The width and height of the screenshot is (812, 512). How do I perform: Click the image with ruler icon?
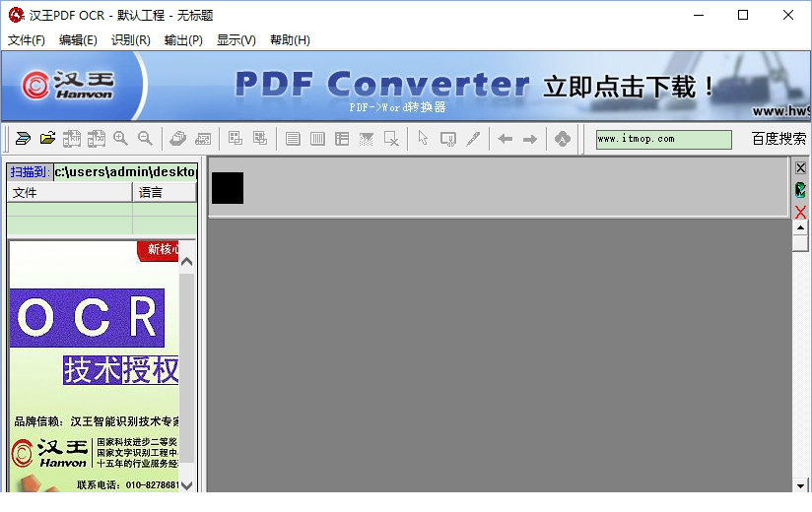(x=203, y=139)
